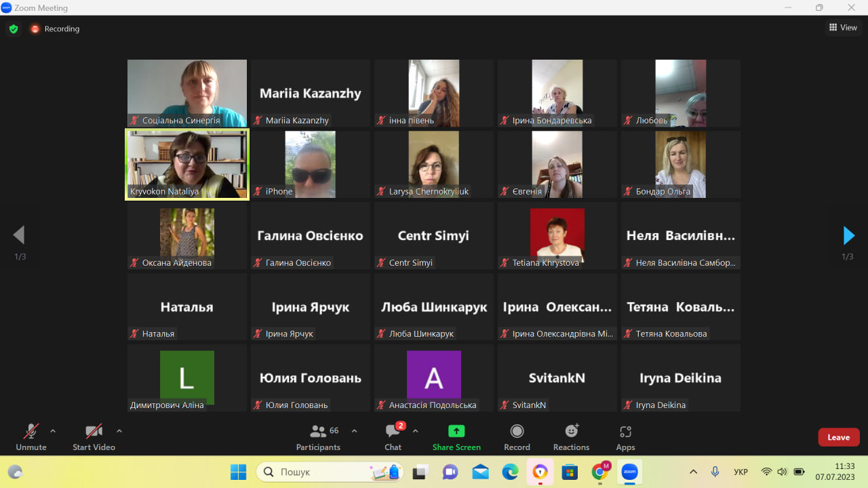The height and width of the screenshot is (488, 868).
Task: Toggle Start Video camera button
Action: pyautogui.click(x=94, y=432)
